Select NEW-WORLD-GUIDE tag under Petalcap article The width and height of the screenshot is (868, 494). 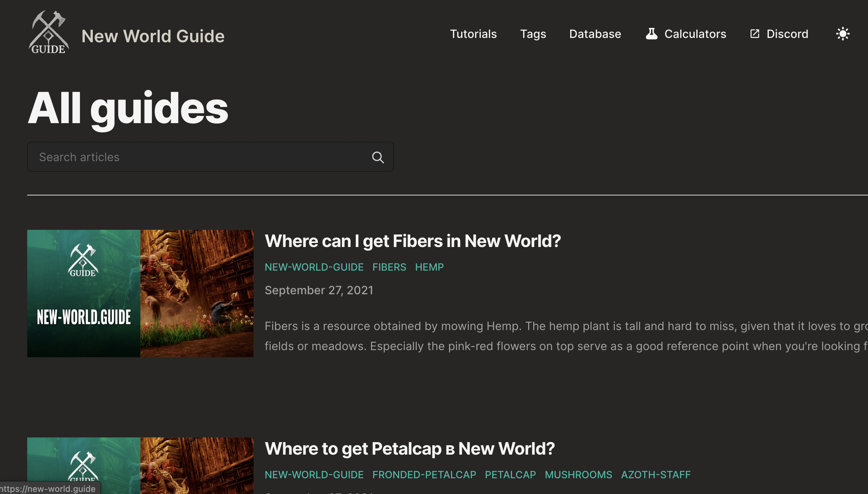(314, 475)
